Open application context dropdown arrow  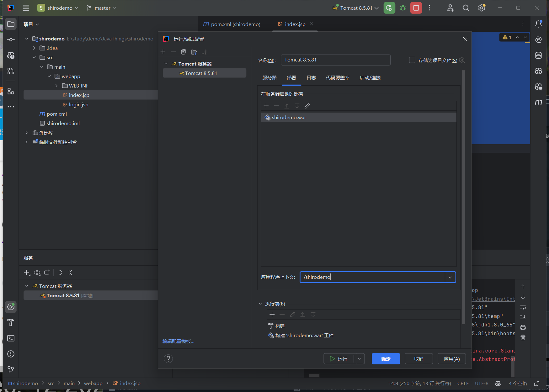[450, 277]
